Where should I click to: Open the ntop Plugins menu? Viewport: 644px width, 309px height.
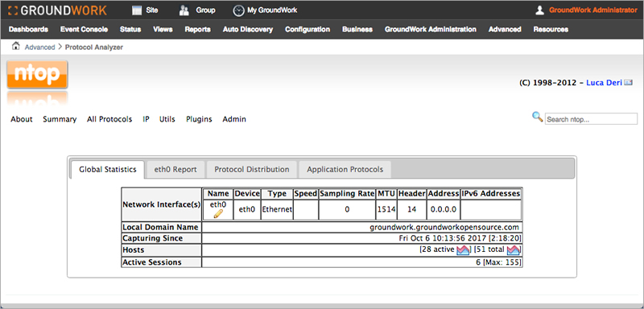(199, 119)
